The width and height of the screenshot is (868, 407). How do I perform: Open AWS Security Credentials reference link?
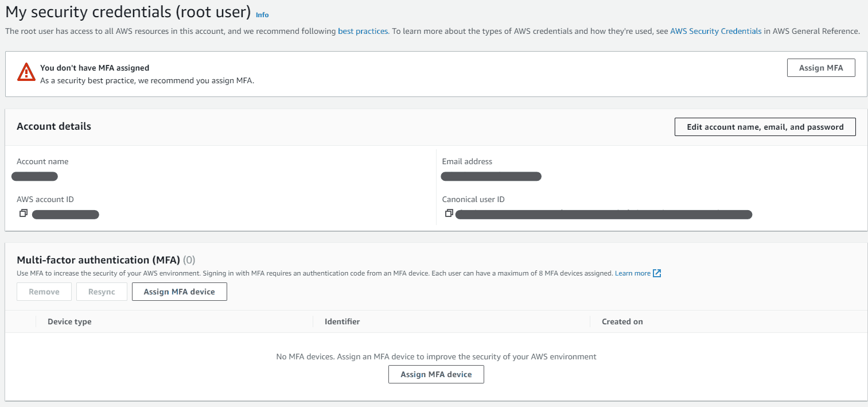(x=715, y=31)
